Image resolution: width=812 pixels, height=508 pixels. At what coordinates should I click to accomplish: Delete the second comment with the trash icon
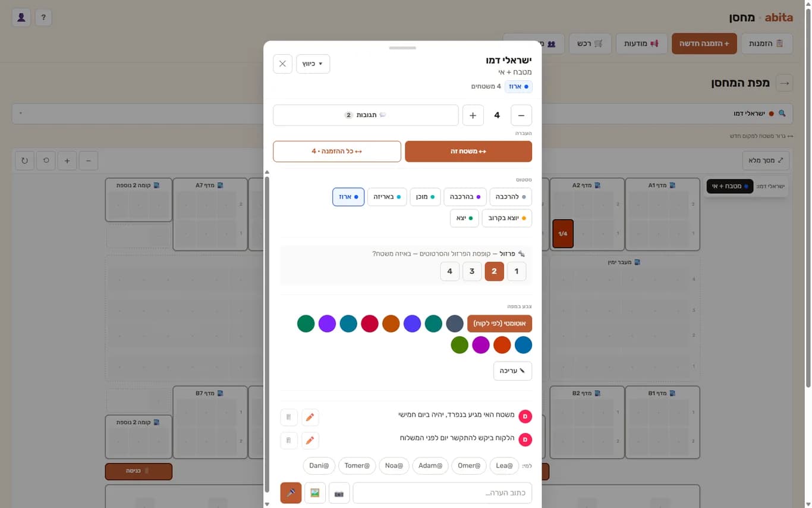click(288, 440)
